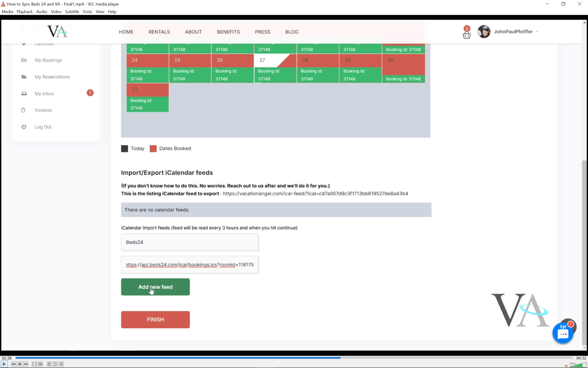The width and height of the screenshot is (588, 368).
Task: Adjust the volume slider
Action: point(578,365)
